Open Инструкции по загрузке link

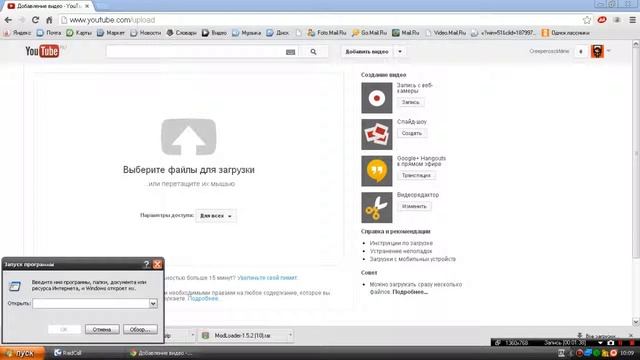[x=401, y=243]
